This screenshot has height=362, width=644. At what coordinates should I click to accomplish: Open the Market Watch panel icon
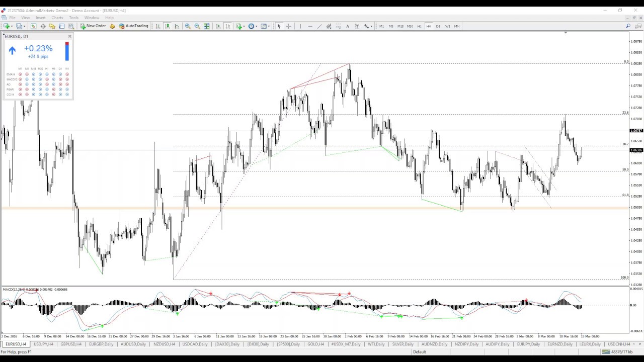pos(33,26)
